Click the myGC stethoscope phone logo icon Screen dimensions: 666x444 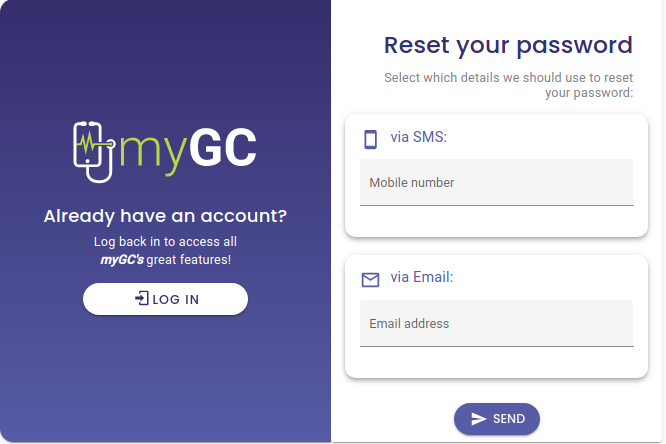(95, 151)
